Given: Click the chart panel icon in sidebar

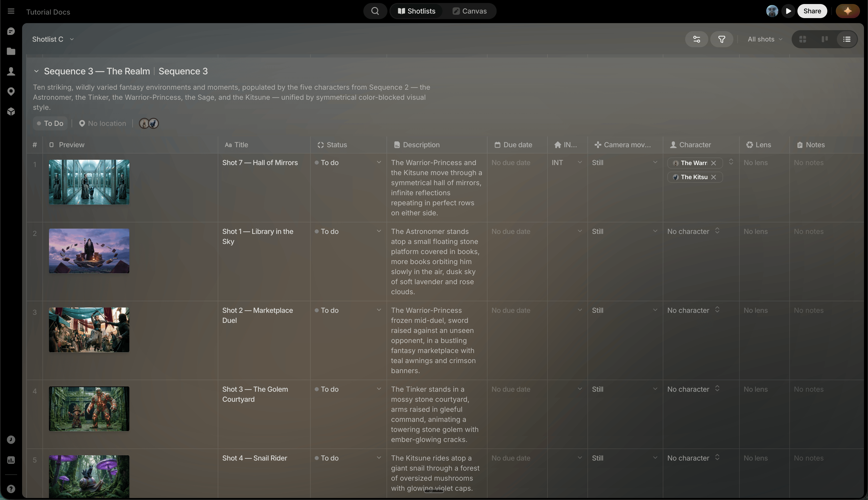Looking at the screenshot, I should tap(11, 460).
